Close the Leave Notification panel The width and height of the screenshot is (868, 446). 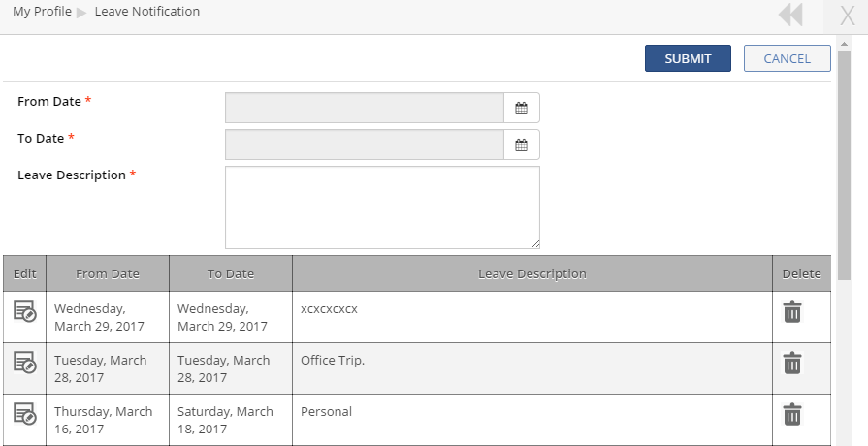[x=847, y=16]
